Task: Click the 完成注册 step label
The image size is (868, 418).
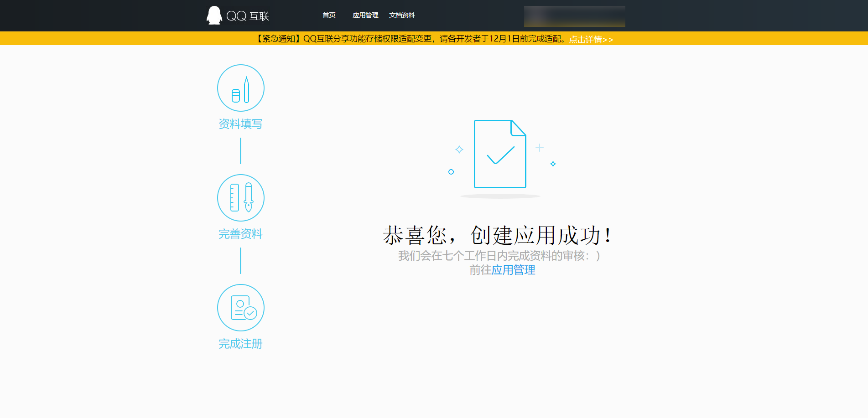Action: pyautogui.click(x=240, y=344)
